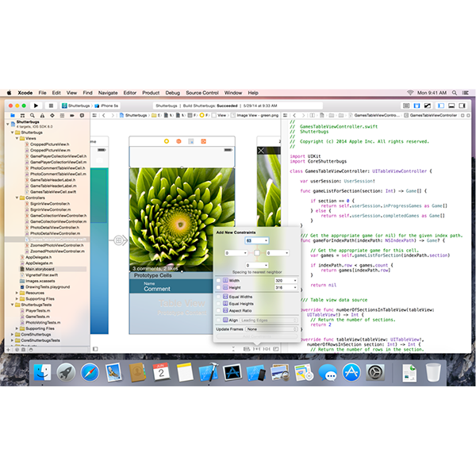Open the Pin constraints icon below canvas
Image resolution: width=476 pixels, height=476 pixels.
tap(257, 348)
